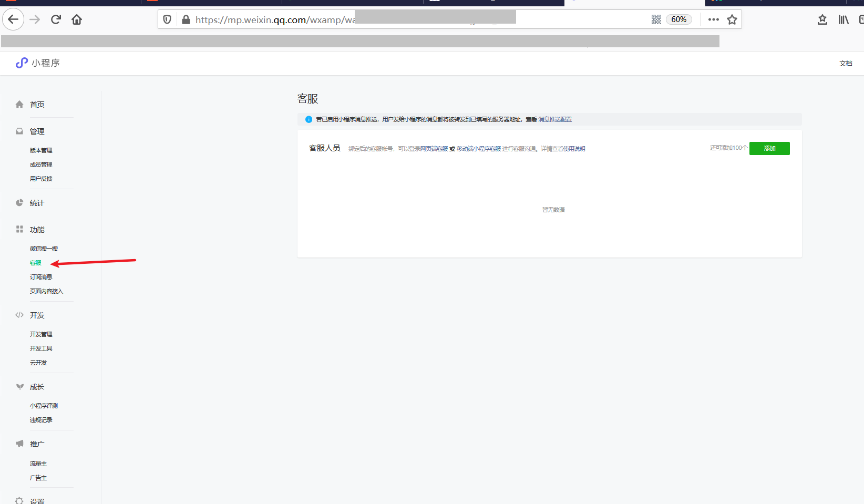Bookmark this page via the star icon
Image resolution: width=864 pixels, height=504 pixels.
732,19
